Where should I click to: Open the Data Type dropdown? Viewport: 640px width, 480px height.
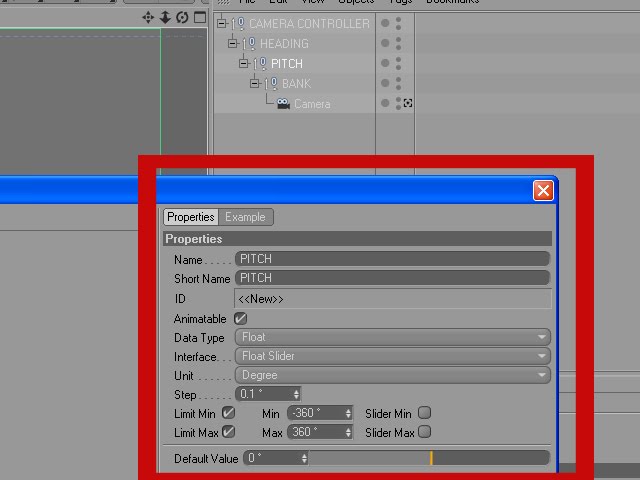393,337
